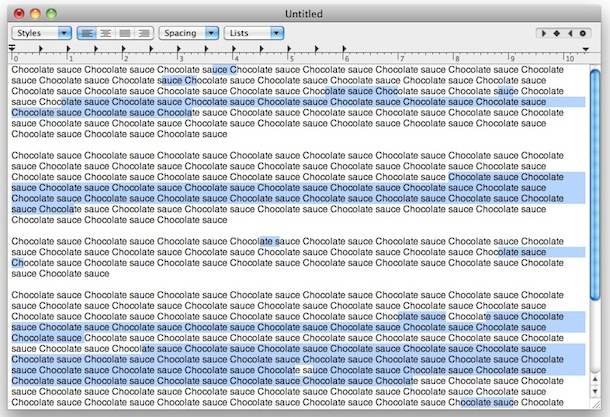Select the tab stop at the 3-inch mark

click(x=179, y=49)
